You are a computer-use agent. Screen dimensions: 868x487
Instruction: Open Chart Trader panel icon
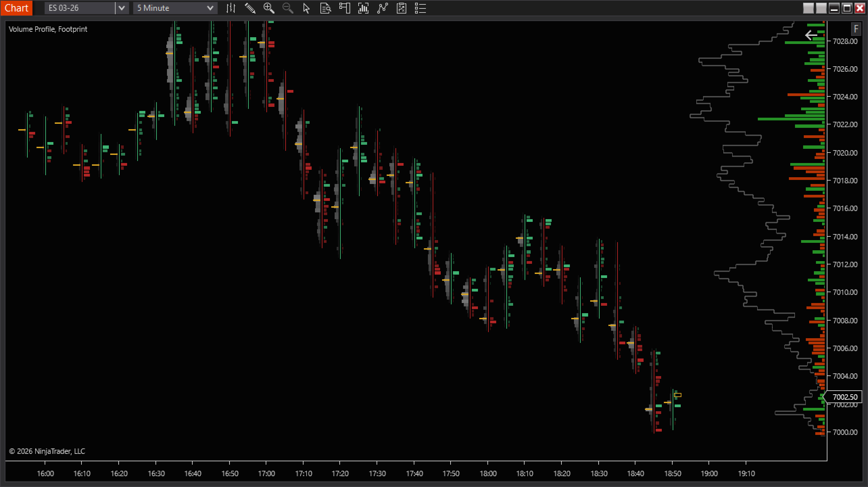tap(344, 8)
